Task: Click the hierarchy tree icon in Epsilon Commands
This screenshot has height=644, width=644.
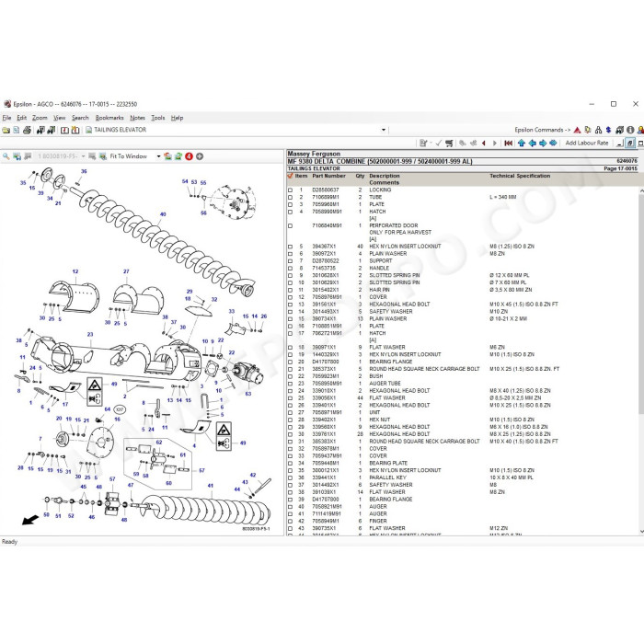Action: tap(598, 131)
